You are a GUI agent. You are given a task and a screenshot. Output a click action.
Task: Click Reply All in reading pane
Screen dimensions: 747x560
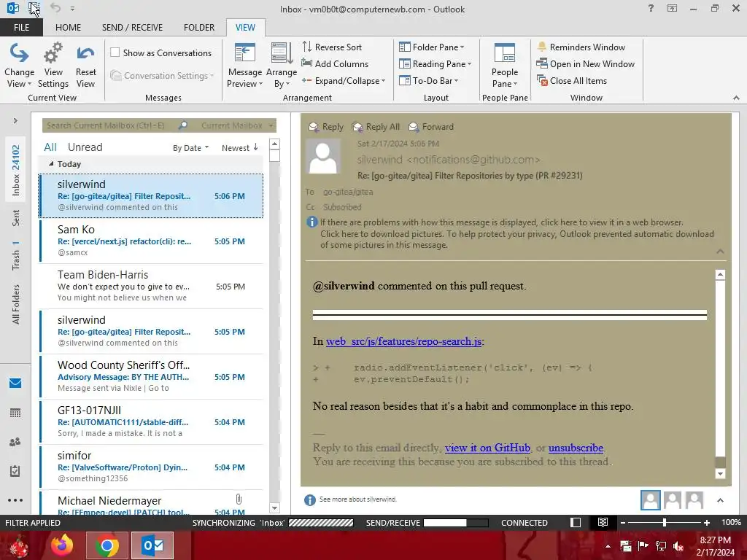pyautogui.click(x=376, y=127)
